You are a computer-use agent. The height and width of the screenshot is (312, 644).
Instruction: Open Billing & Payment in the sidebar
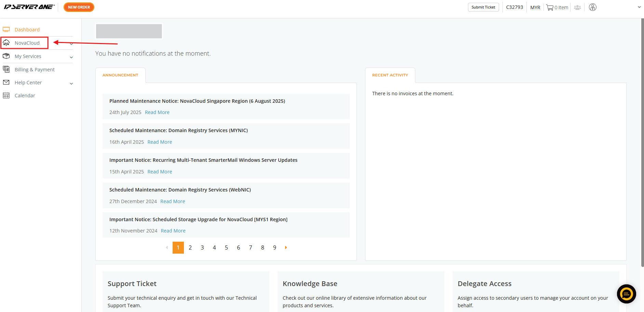[x=35, y=69]
